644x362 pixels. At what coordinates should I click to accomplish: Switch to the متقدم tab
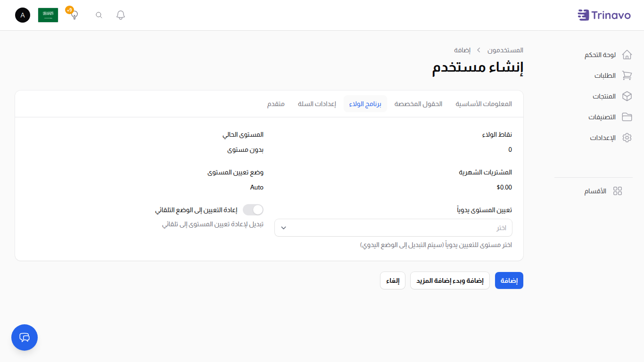[276, 104]
